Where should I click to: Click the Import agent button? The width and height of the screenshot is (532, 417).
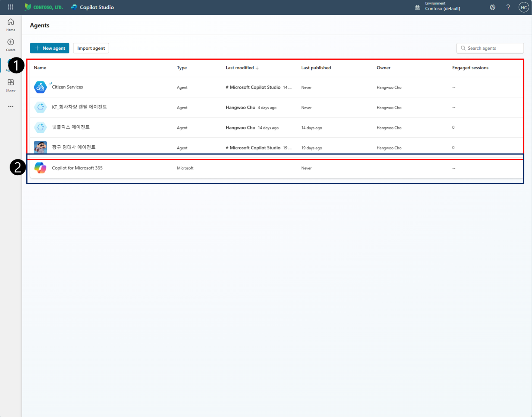(91, 48)
